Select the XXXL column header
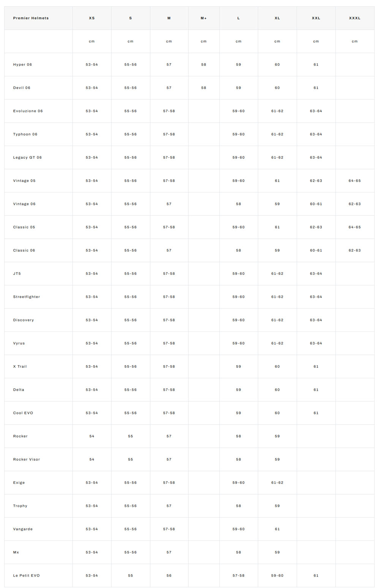Image resolution: width=380 pixels, height=588 pixels. (x=355, y=18)
